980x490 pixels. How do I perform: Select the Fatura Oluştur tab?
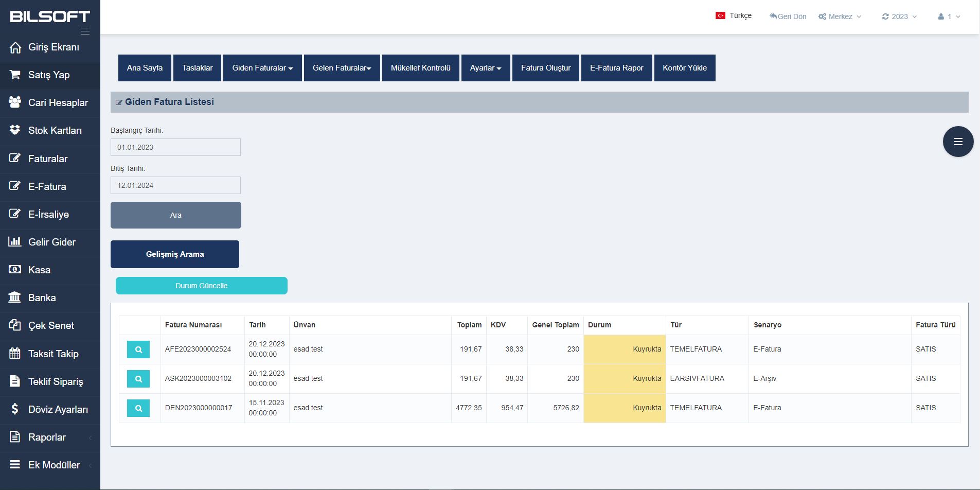(546, 68)
